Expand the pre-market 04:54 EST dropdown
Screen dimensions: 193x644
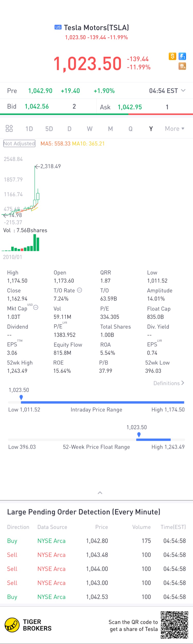point(183,90)
